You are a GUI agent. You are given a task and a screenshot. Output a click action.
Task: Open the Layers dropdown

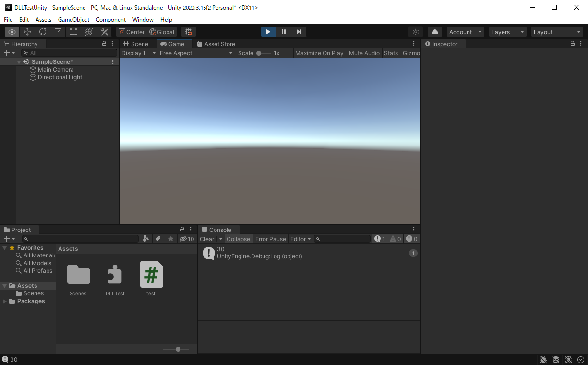point(507,32)
